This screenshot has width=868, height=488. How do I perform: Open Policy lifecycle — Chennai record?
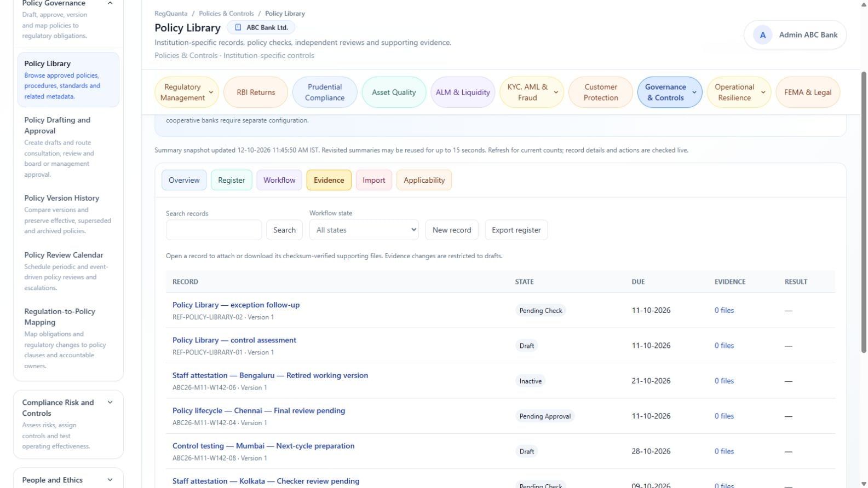point(258,411)
